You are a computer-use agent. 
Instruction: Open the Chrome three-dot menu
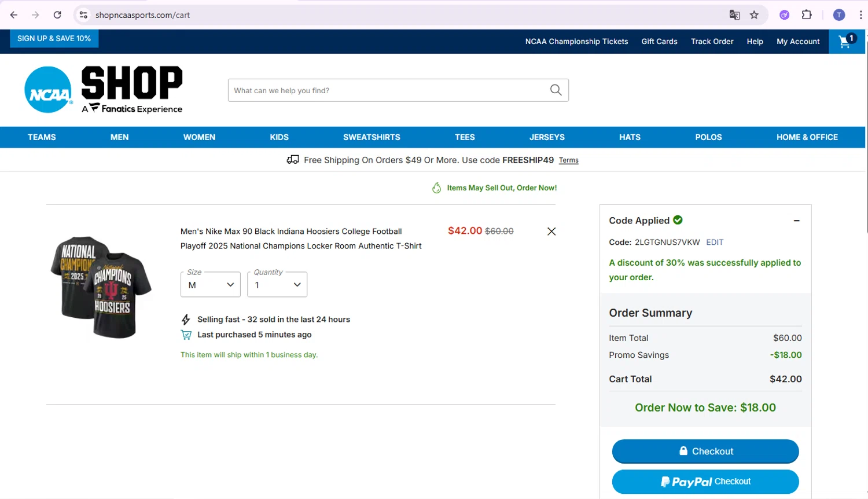(x=860, y=15)
